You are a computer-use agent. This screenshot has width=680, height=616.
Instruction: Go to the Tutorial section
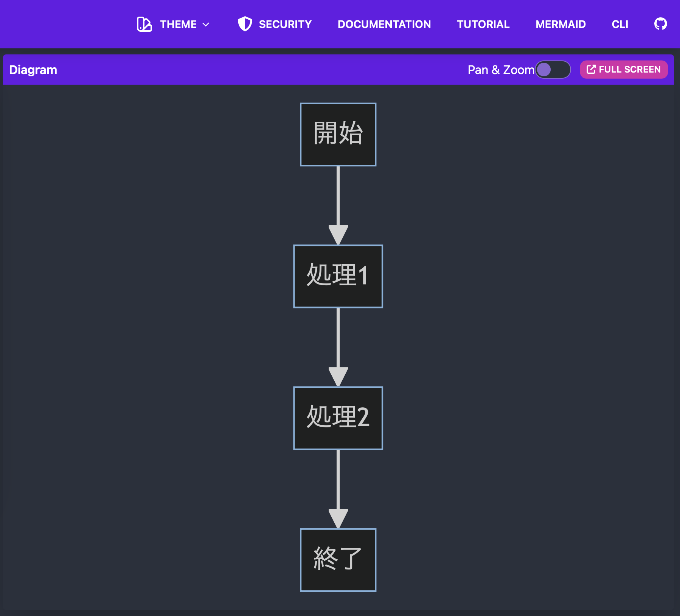483,24
